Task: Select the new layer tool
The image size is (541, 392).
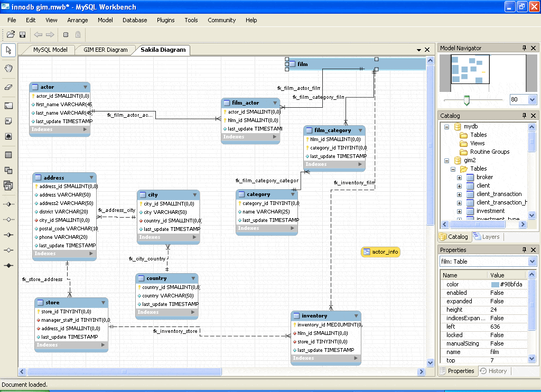Action: click(8, 106)
